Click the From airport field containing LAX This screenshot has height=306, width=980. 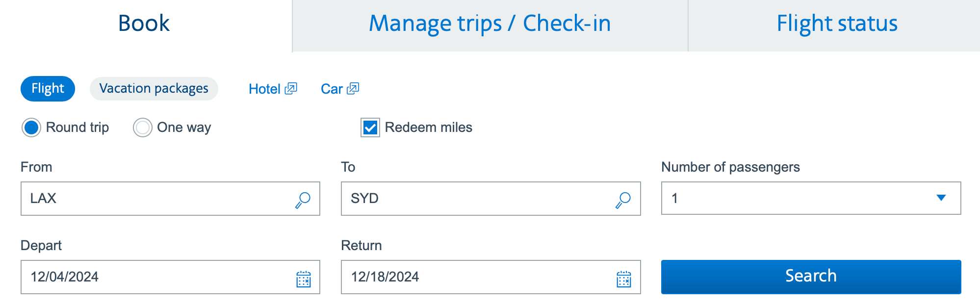pos(157,199)
